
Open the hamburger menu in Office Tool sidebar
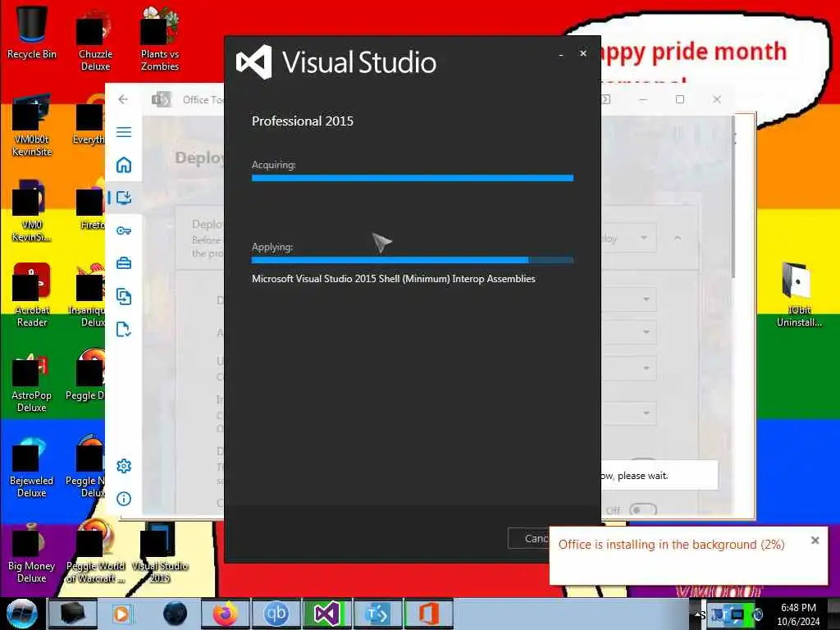(x=124, y=132)
